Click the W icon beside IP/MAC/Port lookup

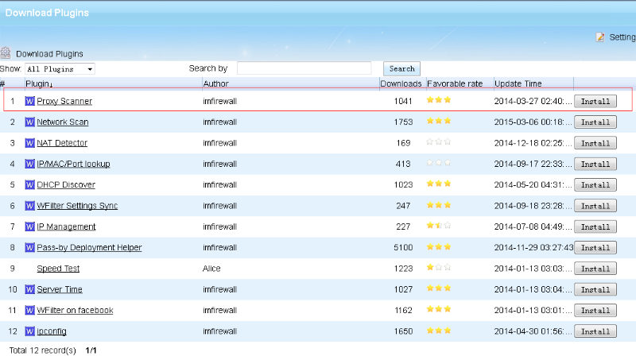(x=29, y=164)
